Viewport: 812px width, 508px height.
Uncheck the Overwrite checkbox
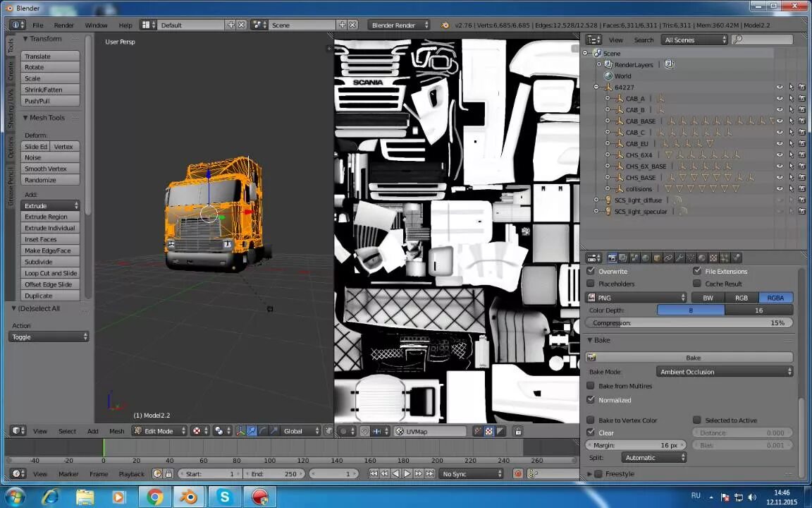tap(591, 271)
